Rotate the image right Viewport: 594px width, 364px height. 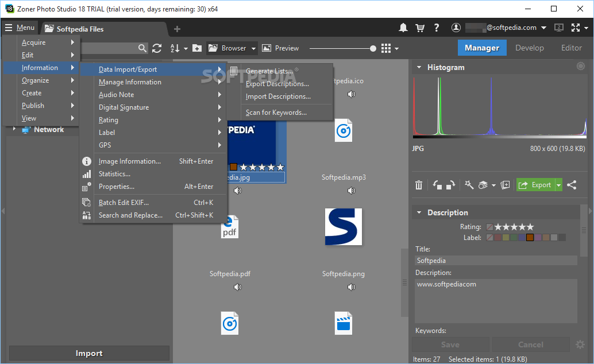point(450,185)
